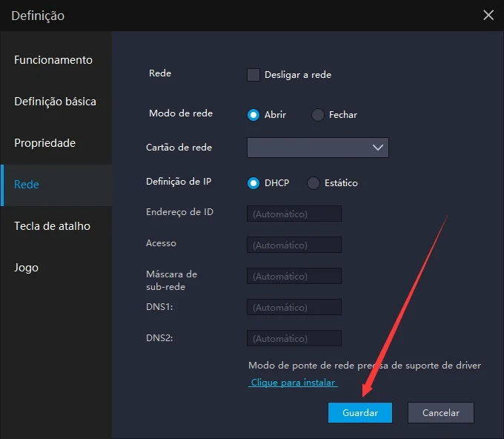The width and height of the screenshot is (504, 439).
Task: Save settings with the Guardar button
Action: [360, 412]
